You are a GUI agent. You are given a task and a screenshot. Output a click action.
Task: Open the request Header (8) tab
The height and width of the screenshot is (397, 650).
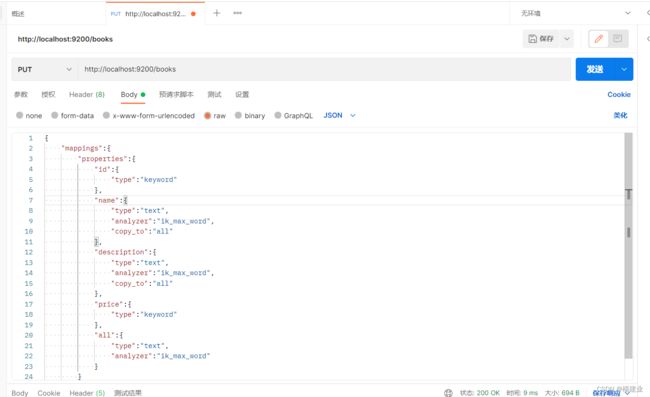(87, 94)
